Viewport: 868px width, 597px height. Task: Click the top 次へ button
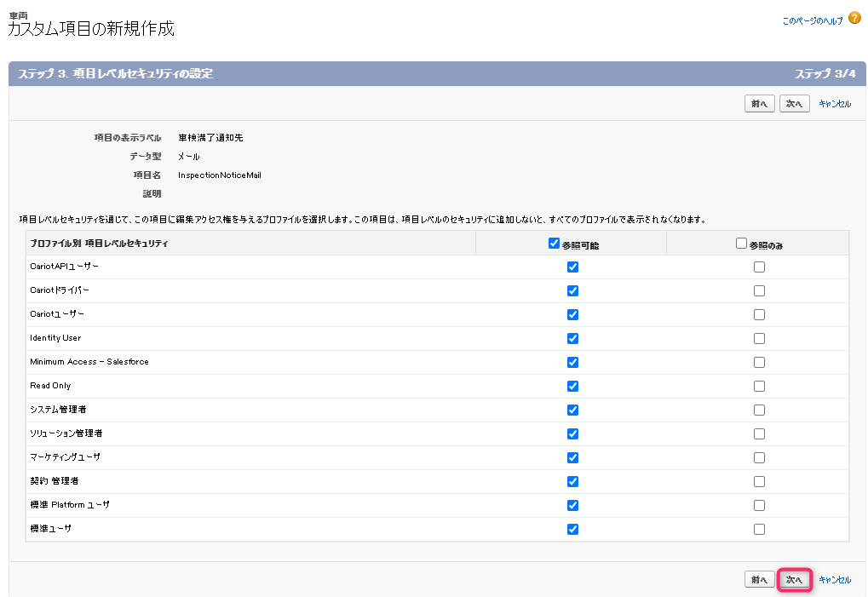794,103
